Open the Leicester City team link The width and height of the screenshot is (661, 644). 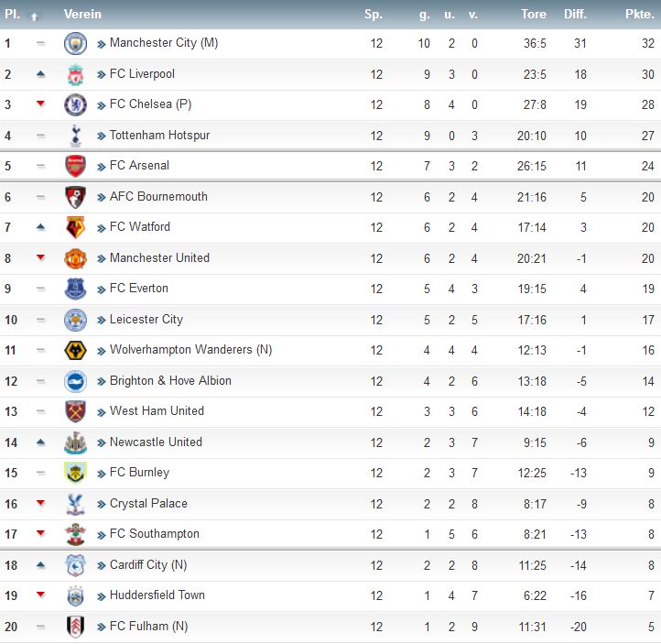coord(146,320)
